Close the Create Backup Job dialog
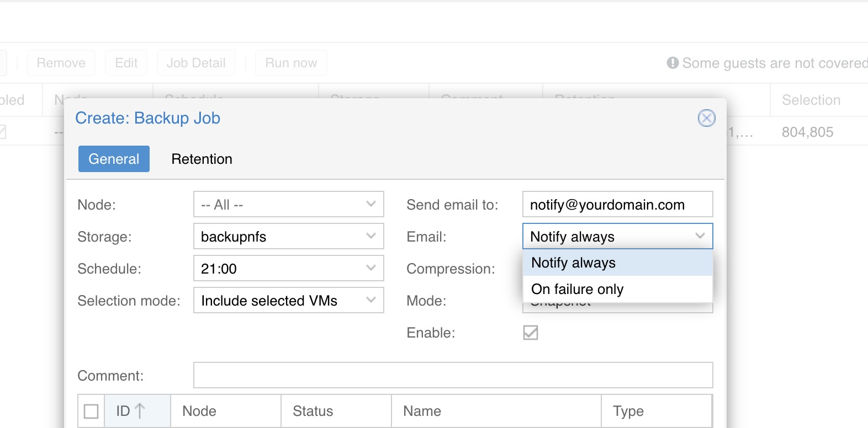The image size is (868, 428). coord(706,118)
